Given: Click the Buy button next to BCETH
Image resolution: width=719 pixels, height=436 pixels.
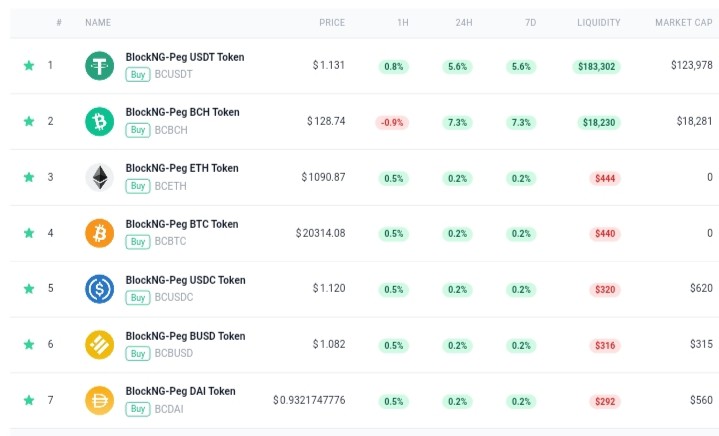Looking at the screenshot, I should pyautogui.click(x=138, y=186).
